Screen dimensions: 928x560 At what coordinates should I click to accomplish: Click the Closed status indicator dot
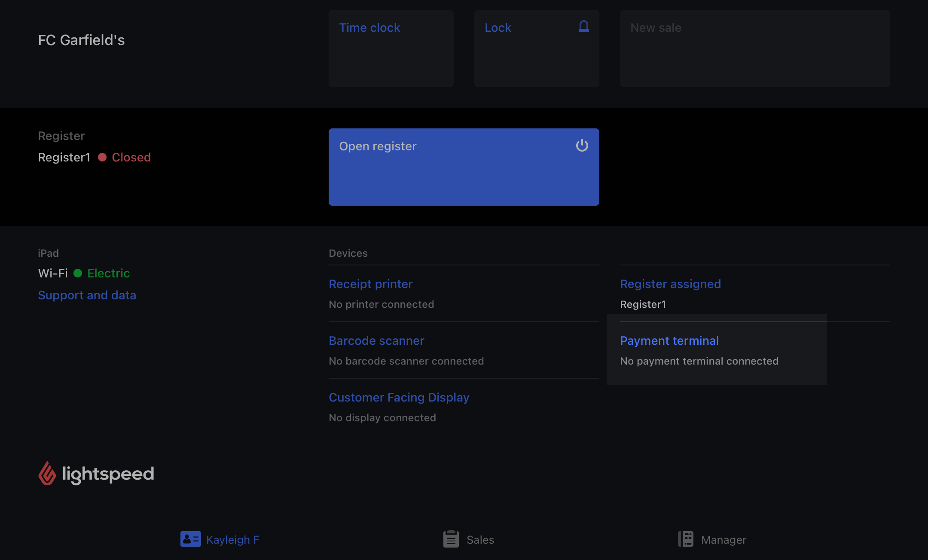pos(102,157)
